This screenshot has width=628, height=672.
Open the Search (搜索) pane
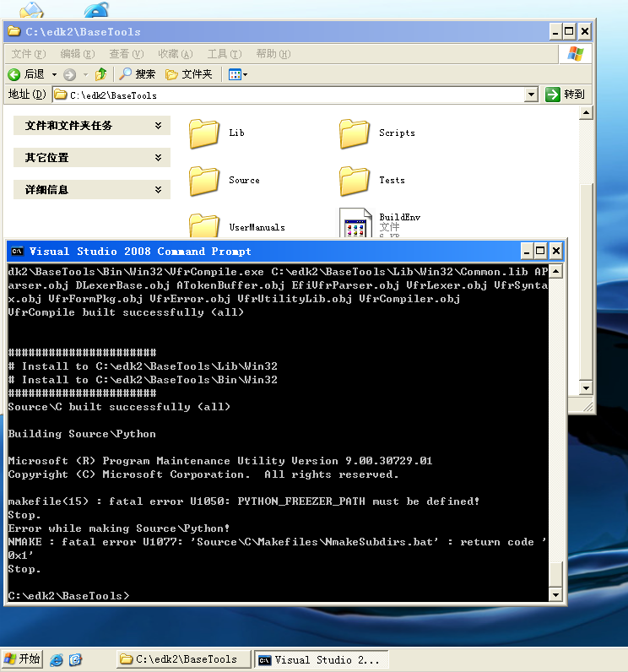click(137, 74)
